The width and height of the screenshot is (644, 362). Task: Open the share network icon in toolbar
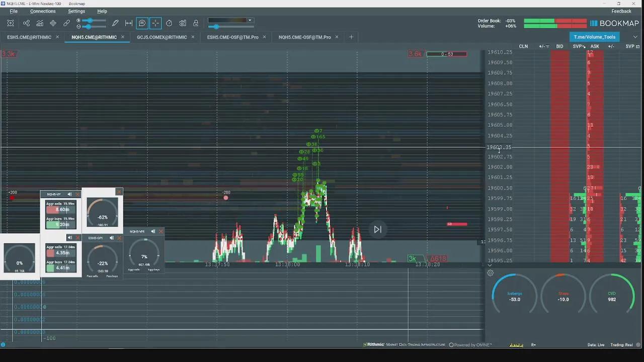pyautogui.click(x=26, y=23)
